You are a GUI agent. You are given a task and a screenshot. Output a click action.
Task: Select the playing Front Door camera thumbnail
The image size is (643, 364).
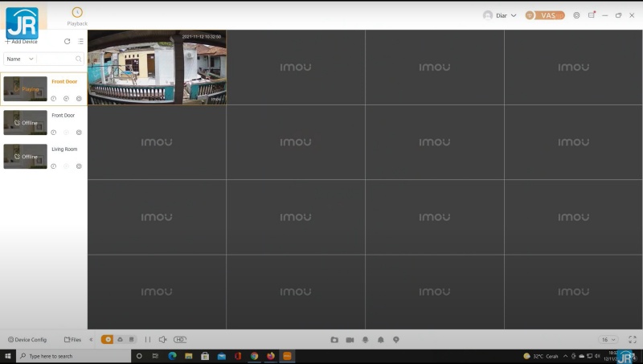(x=25, y=88)
